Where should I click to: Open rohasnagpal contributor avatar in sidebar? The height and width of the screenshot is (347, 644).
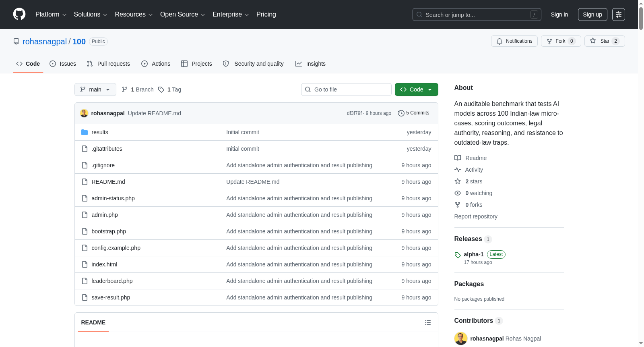point(461,339)
